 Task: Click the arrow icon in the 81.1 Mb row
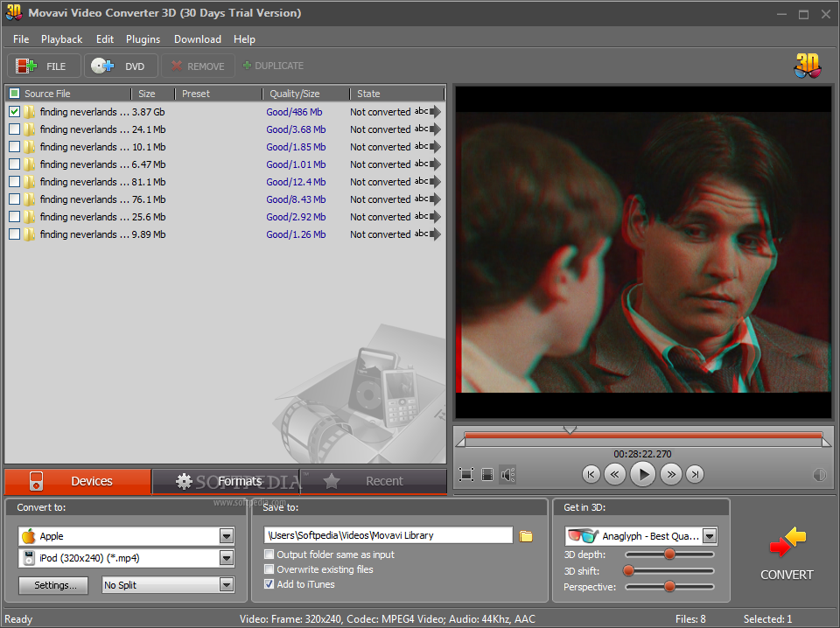click(436, 182)
